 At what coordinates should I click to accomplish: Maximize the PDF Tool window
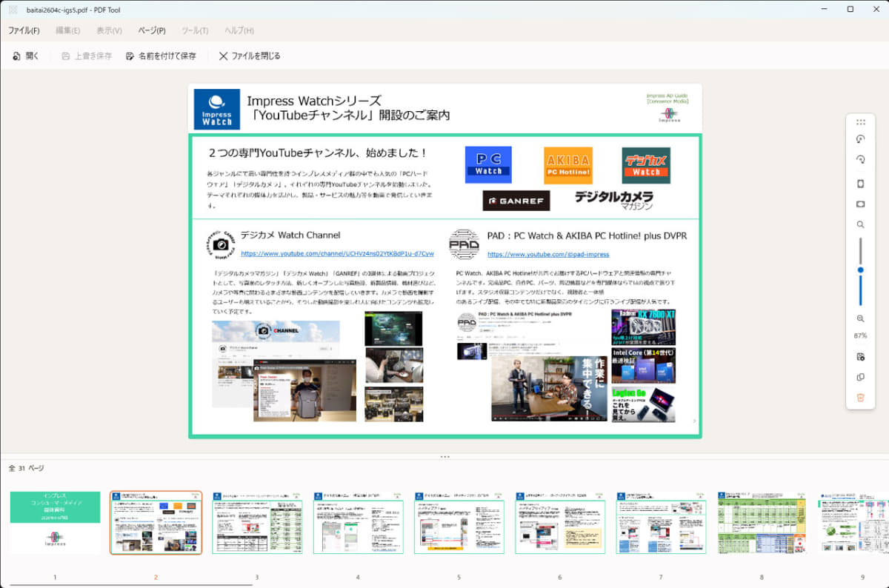click(x=850, y=10)
